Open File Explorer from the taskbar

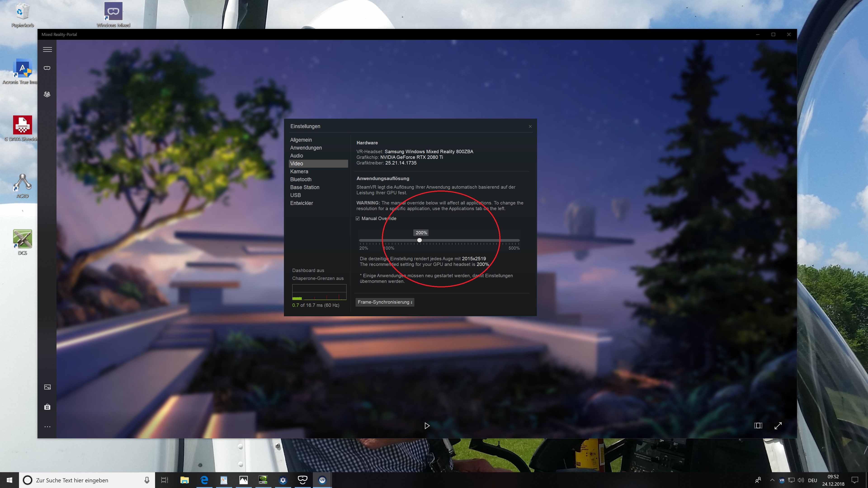[x=184, y=480]
